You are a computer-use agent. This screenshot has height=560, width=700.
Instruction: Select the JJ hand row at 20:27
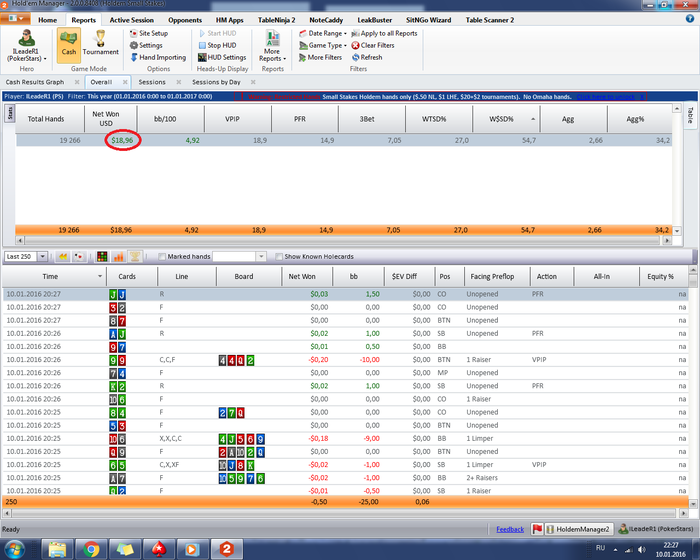point(346,294)
